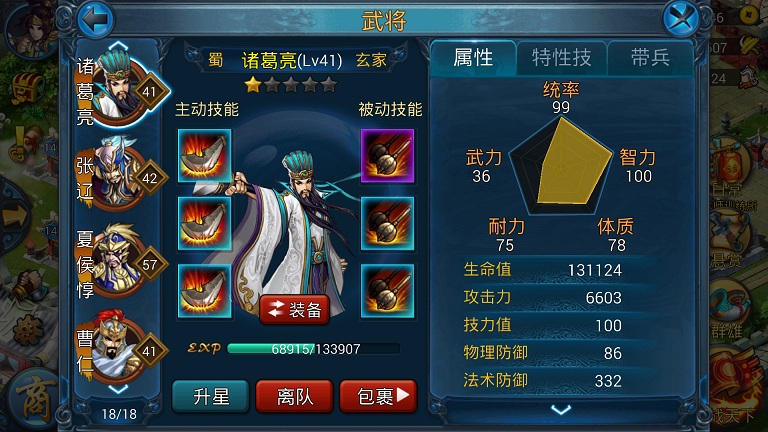Viewport: 768px width, 432px height.
Task: Click the EXP progress bar
Action: click(313, 349)
